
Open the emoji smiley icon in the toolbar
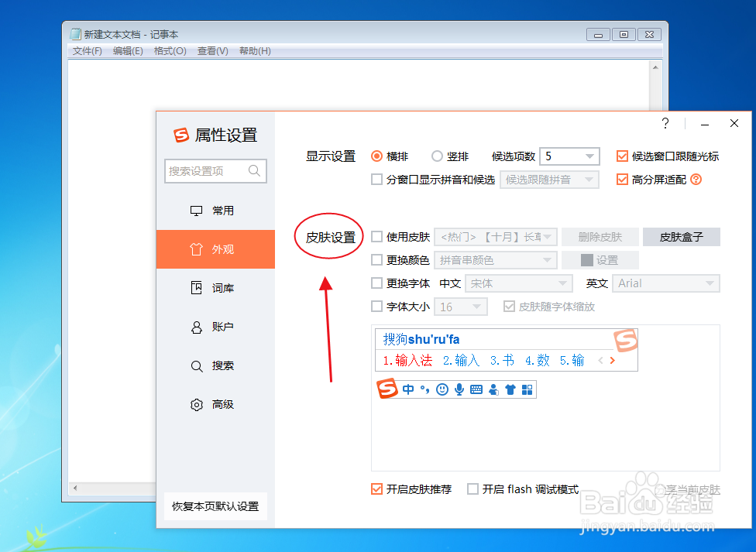[442, 389]
